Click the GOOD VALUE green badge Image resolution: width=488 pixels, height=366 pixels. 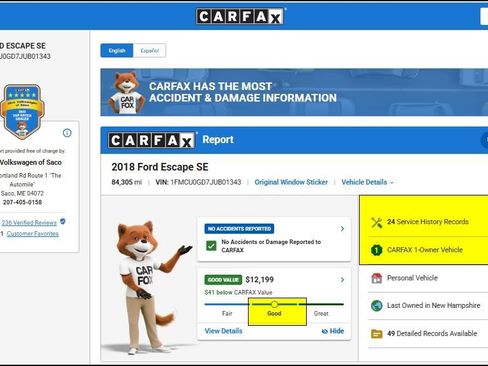(x=223, y=280)
